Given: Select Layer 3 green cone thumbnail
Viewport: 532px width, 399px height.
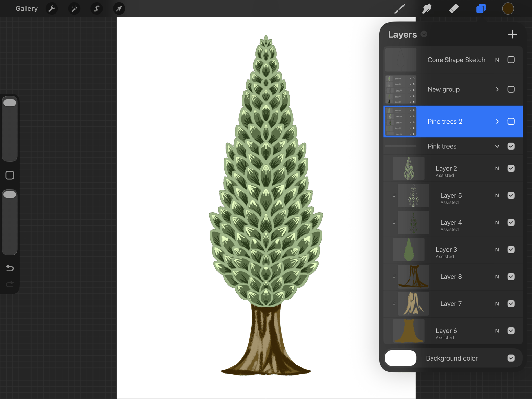Looking at the screenshot, I should tap(409, 249).
